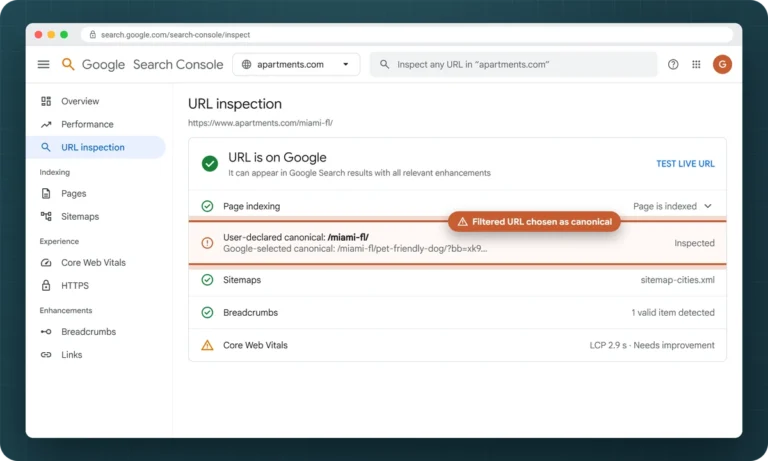
Task: Click the Page indexing row check icon
Action: (207, 206)
